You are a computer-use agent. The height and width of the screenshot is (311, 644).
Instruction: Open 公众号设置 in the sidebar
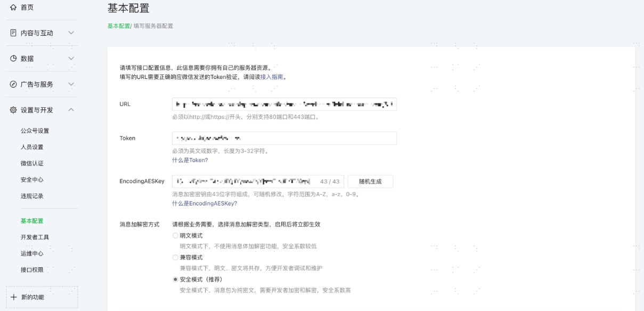tap(35, 131)
